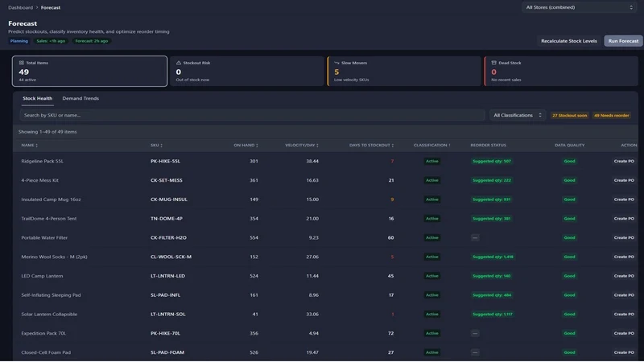
Task: Click the Recalculate Stock Levels button
Action: tap(569, 41)
